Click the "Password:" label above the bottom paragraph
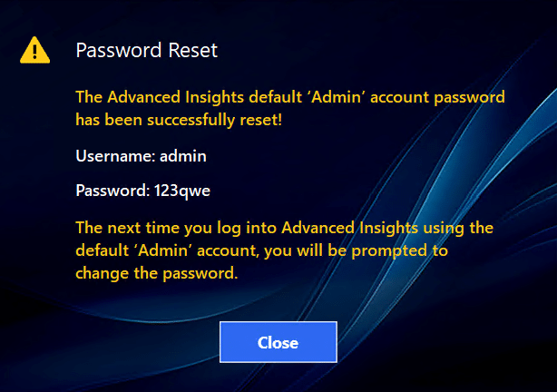Viewport: 557px width, 392px height. [112, 191]
